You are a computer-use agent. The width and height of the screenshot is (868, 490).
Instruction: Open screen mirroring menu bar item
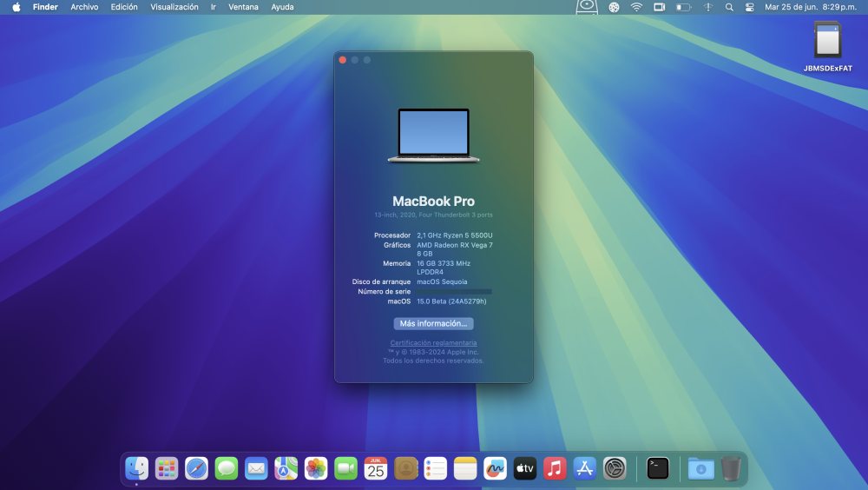pyautogui.click(x=660, y=7)
